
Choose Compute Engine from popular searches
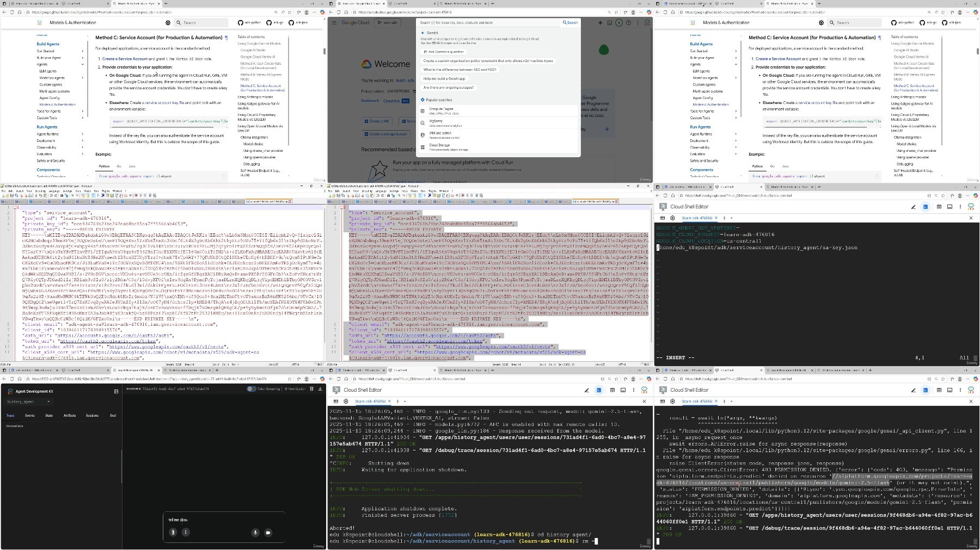point(498,110)
